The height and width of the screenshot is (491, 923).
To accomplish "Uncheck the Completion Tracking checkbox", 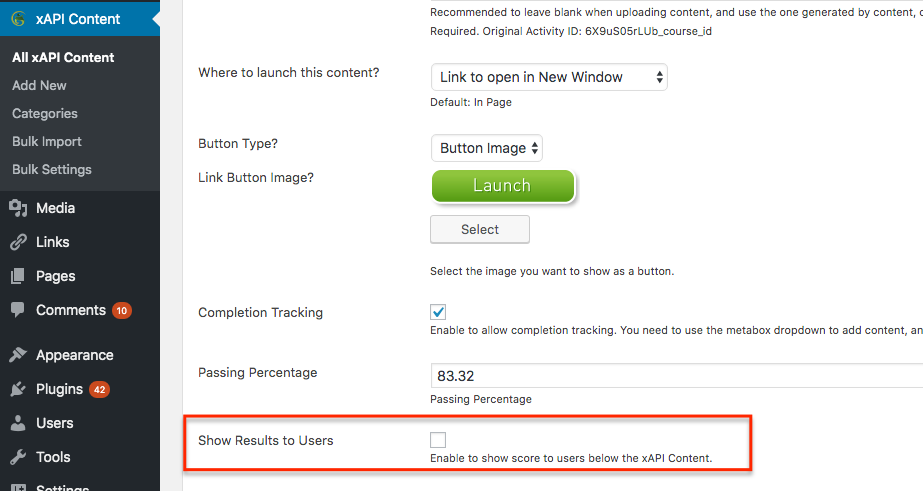I will [x=438, y=312].
